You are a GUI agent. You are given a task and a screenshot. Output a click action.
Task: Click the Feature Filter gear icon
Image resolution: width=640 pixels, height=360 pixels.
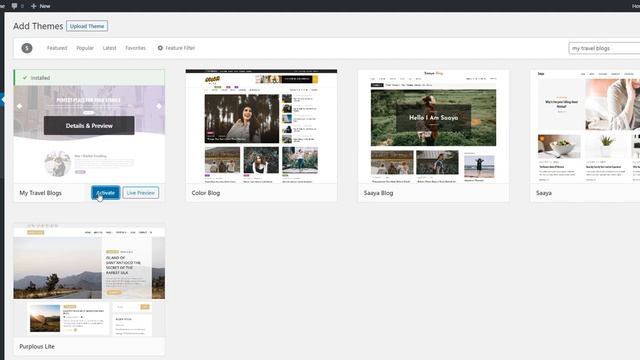(x=160, y=48)
